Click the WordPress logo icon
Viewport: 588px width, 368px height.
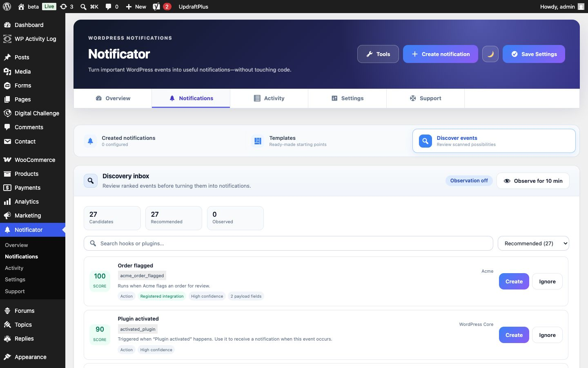(x=7, y=7)
